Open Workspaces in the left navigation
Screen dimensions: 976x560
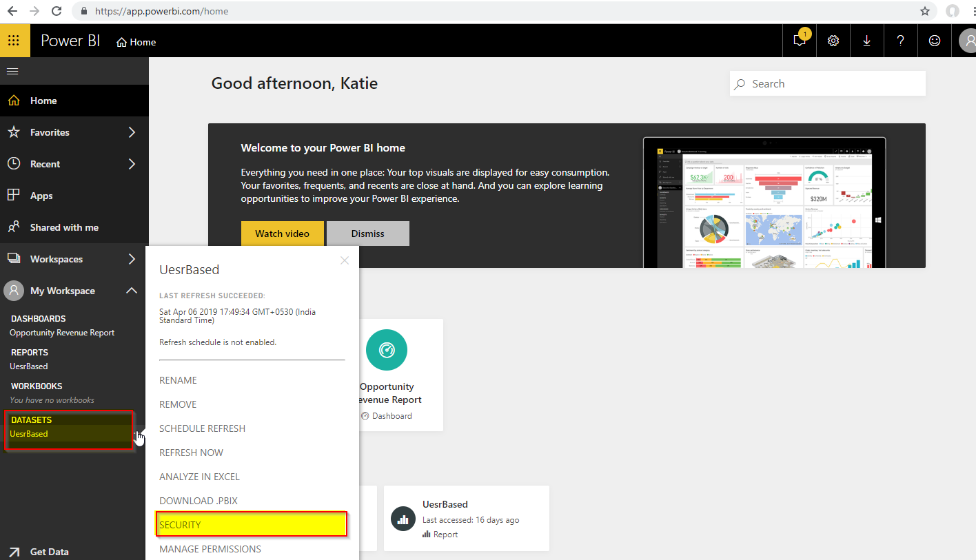(x=57, y=259)
